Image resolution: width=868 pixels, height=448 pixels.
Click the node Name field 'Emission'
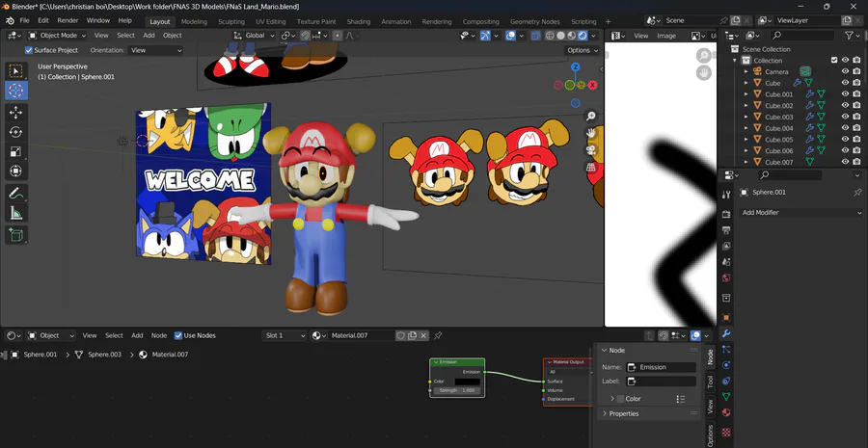point(661,367)
